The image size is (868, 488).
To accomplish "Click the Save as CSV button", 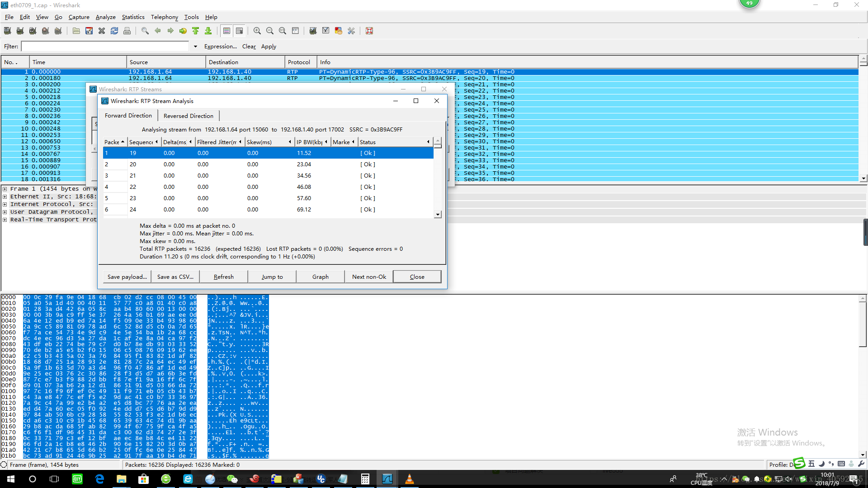I will (175, 277).
